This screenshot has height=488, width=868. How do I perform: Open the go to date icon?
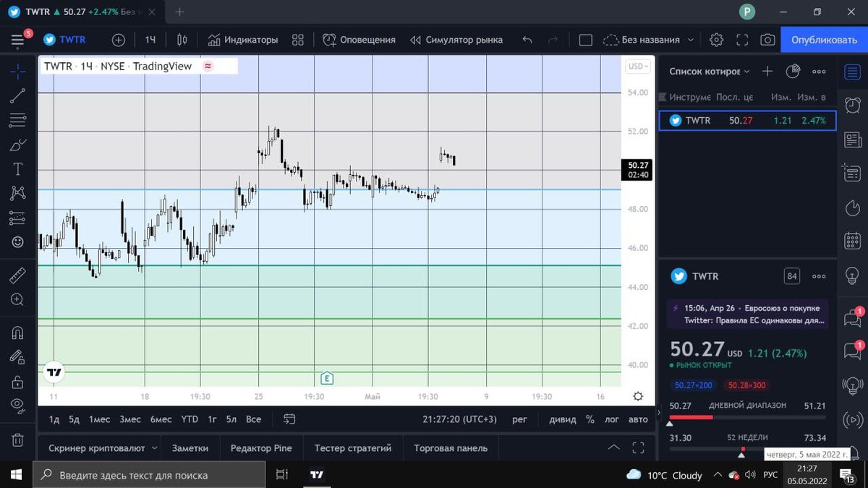(x=290, y=419)
